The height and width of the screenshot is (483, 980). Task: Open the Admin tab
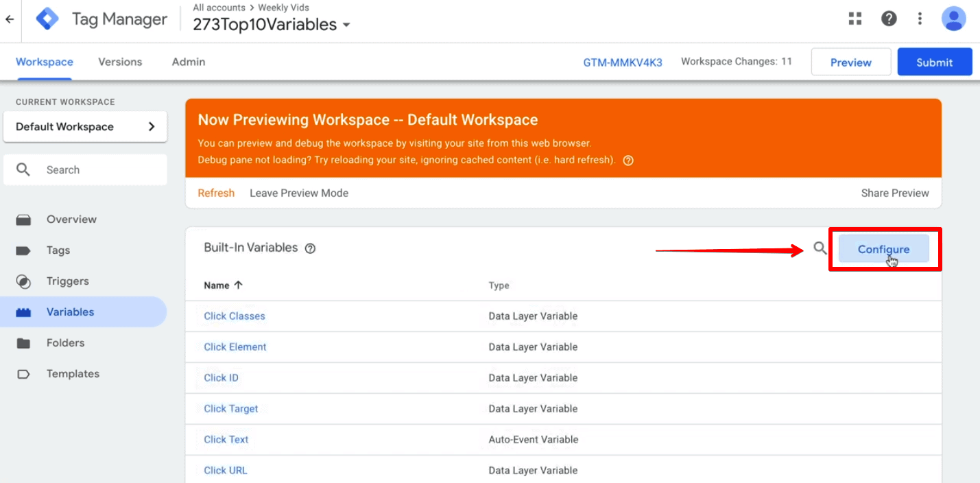(188, 62)
